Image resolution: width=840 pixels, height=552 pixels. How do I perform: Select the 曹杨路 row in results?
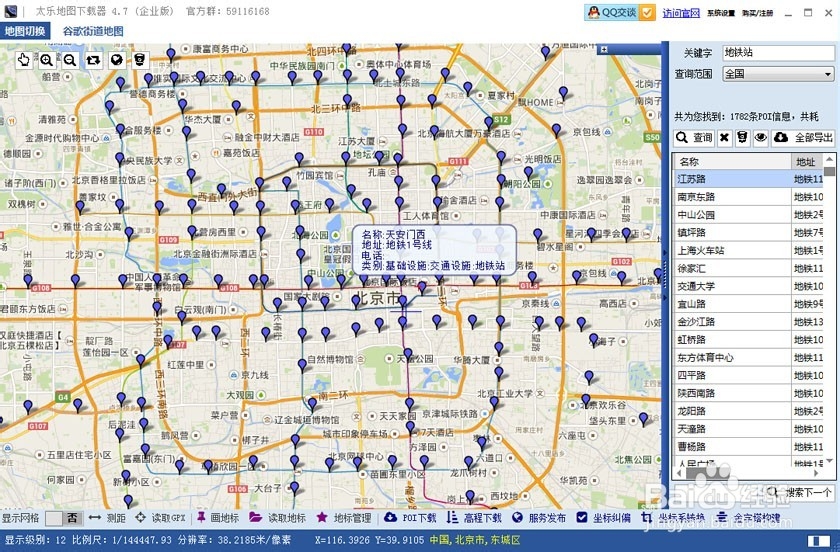click(x=748, y=446)
